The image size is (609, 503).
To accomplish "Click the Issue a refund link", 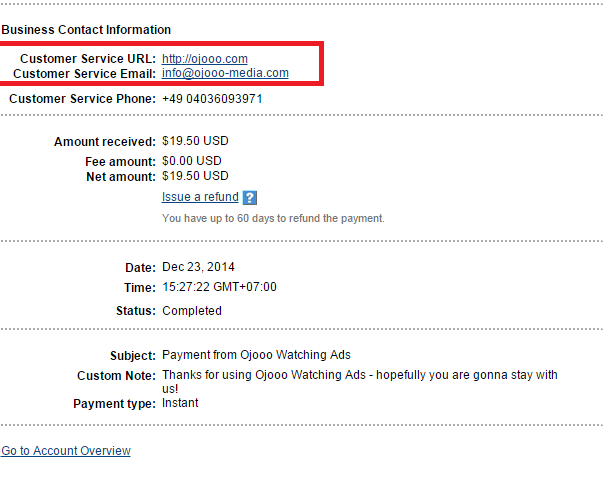I will (200, 197).
